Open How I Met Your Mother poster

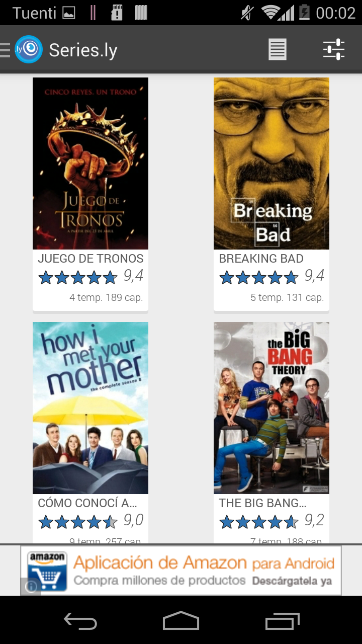click(90, 408)
